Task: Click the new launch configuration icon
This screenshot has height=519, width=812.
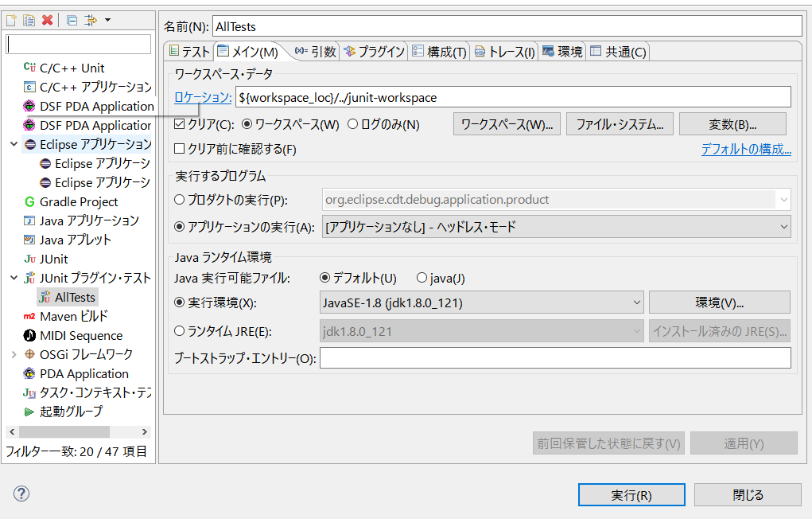Action: pyautogui.click(x=11, y=20)
